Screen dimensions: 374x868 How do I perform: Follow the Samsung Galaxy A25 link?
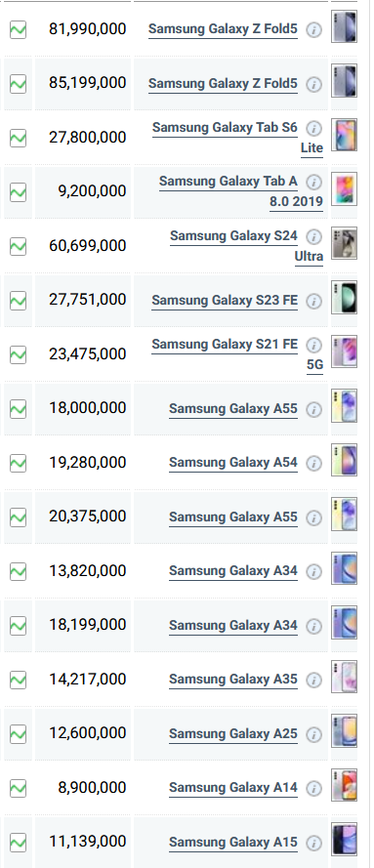pyautogui.click(x=233, y=734)
